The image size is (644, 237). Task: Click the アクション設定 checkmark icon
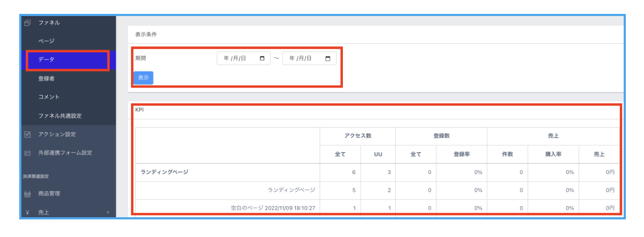point(27,135)
